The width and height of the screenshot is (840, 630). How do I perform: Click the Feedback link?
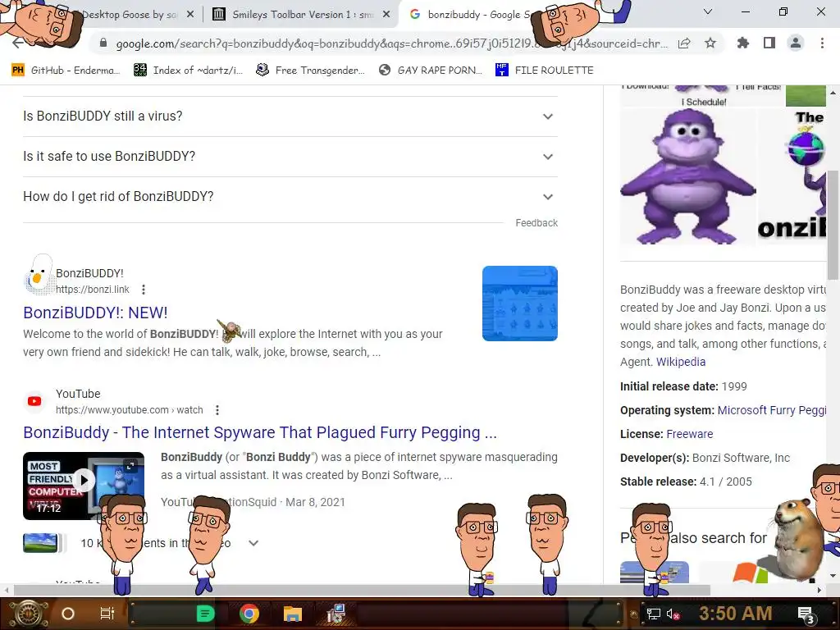pyautogui.click(x=536, y=223)
